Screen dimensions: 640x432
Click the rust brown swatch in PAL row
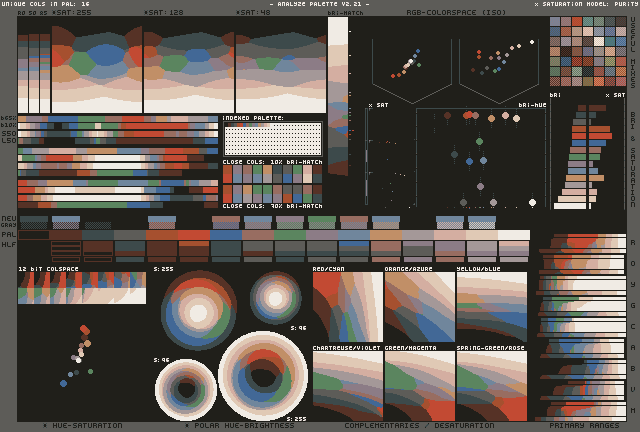[x=162, y=235]
